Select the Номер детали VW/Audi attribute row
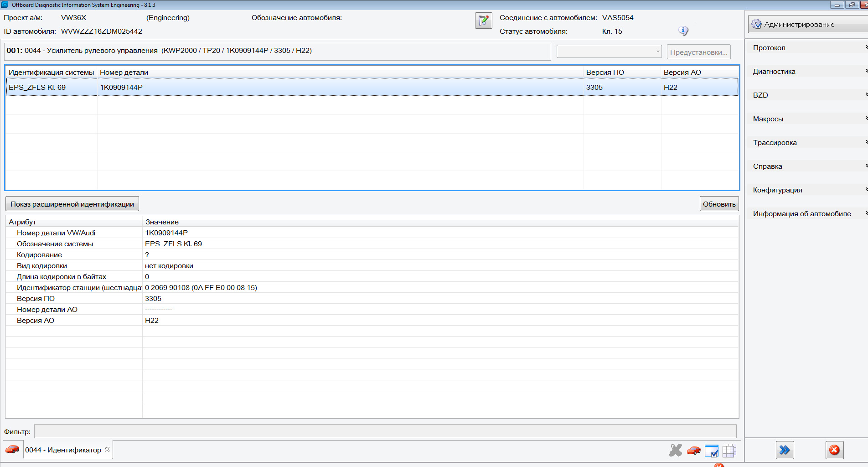The image size is (868, 467). click(372, 233)
